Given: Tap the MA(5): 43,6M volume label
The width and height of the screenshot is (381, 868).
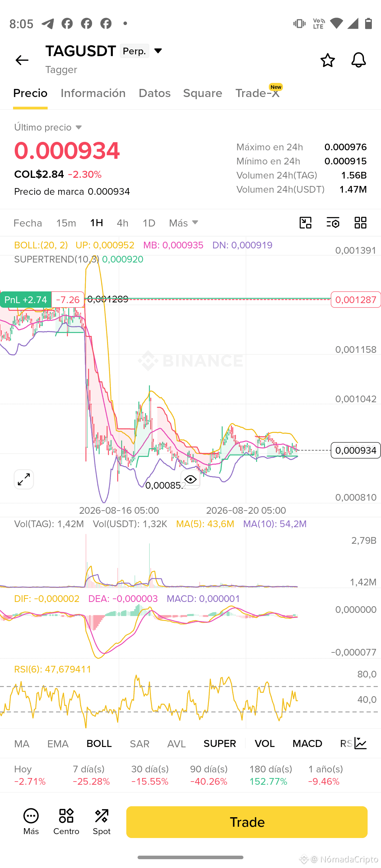Looking at the screenshot, I should tap(205, 524).
